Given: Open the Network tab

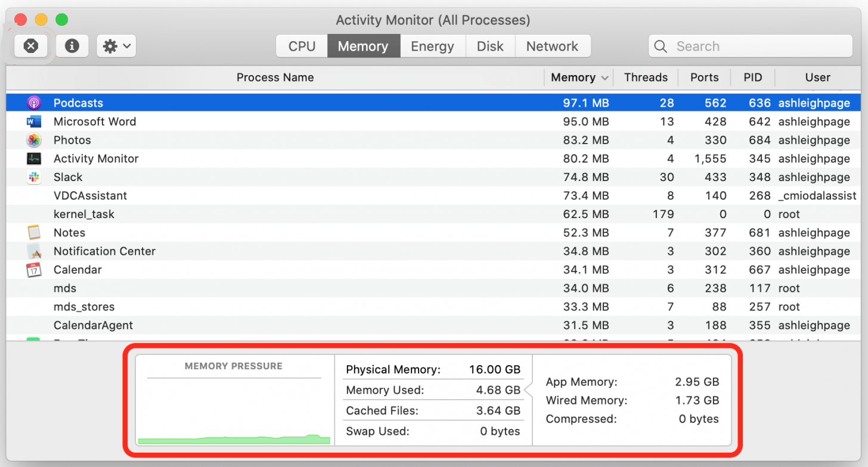Looking at the screenshot, I should click(552, 46).
